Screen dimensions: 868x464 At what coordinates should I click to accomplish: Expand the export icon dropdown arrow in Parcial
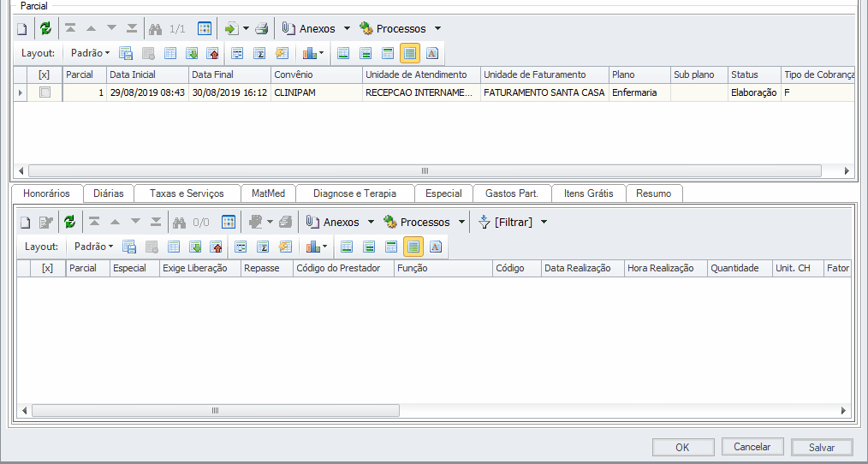(246, 29)
